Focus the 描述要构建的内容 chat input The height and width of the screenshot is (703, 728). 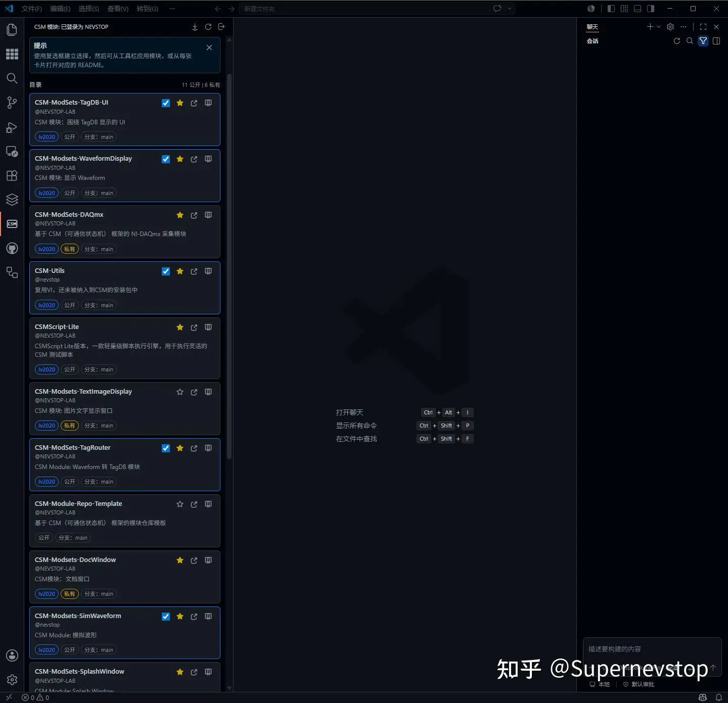(x=652, y=649)
